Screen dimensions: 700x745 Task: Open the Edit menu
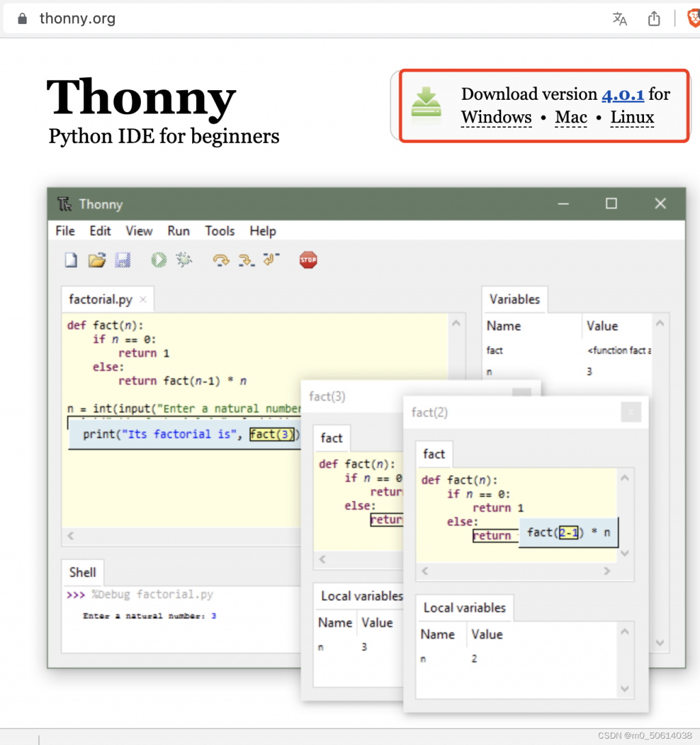(100, 231)
